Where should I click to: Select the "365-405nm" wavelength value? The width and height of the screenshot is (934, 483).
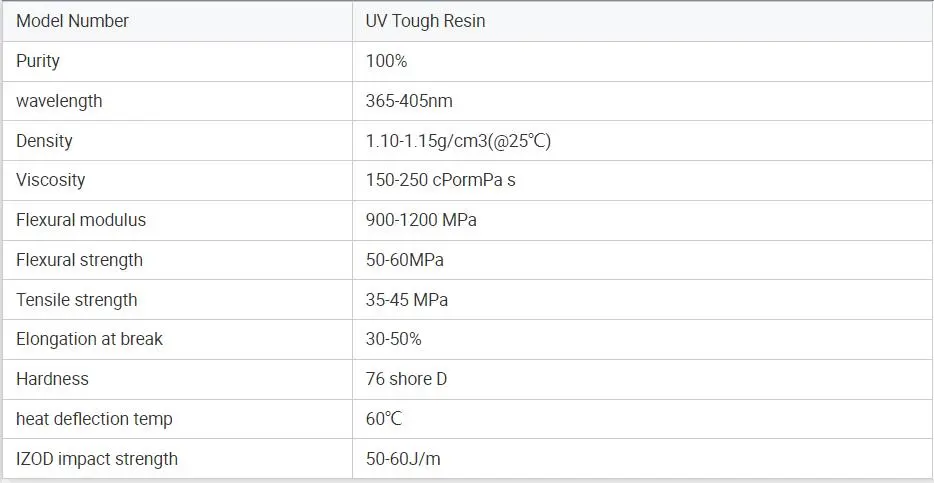409,101
